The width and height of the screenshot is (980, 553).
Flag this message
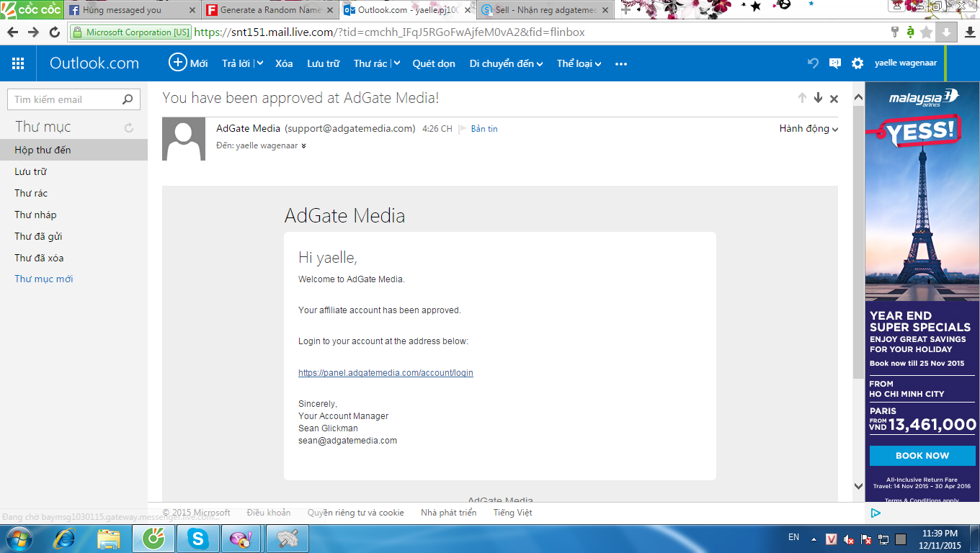[x=463, y=129]
